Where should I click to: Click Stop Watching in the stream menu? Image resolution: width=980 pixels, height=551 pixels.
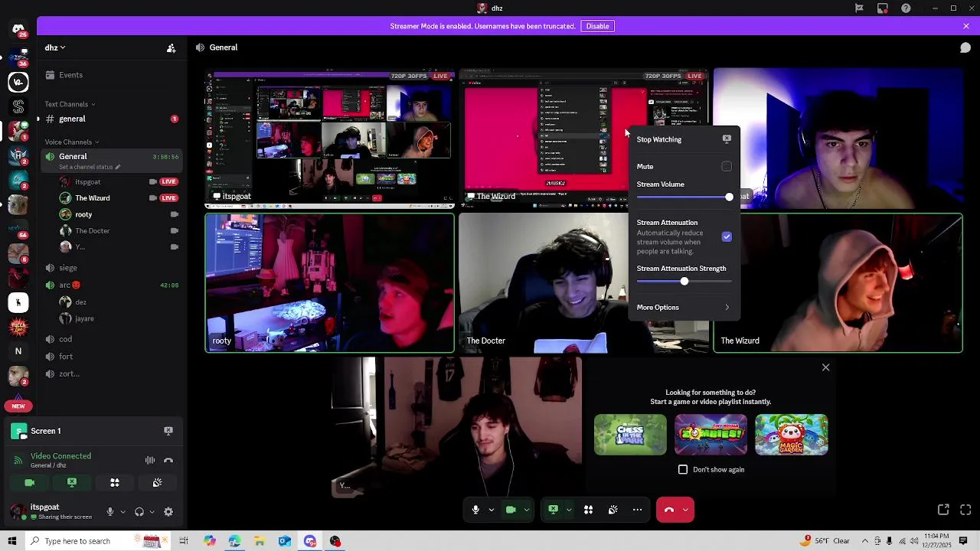pos(684,139)
